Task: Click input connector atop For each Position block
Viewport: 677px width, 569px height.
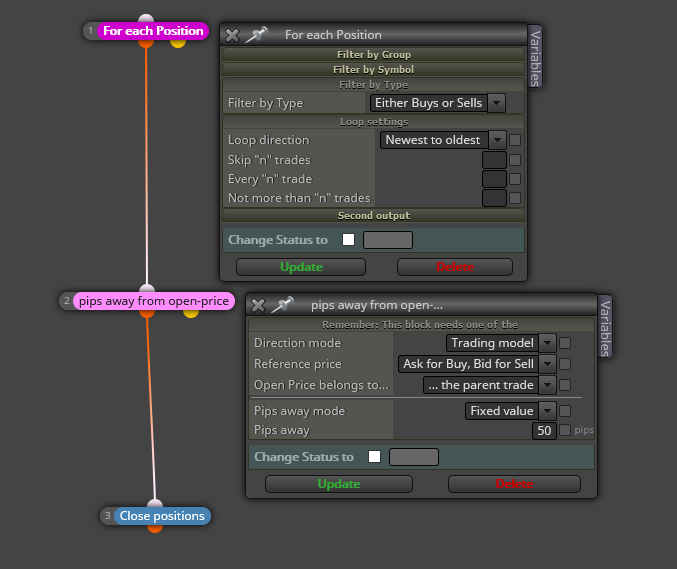Action: point(146,18)
